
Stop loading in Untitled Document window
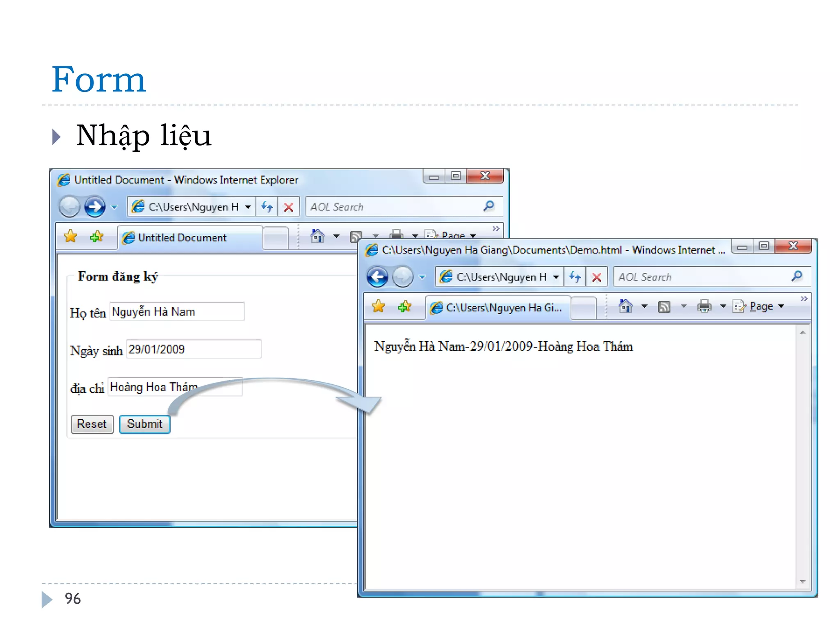tap(289, 207)
